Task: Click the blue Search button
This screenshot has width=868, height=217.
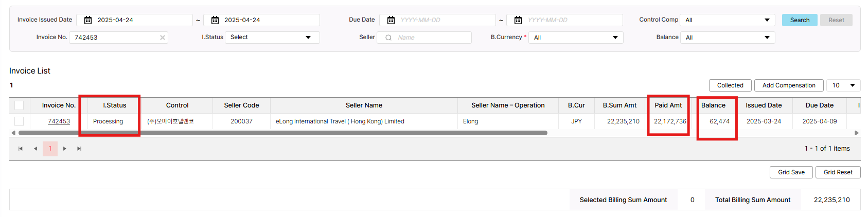Action: [800, 20]
